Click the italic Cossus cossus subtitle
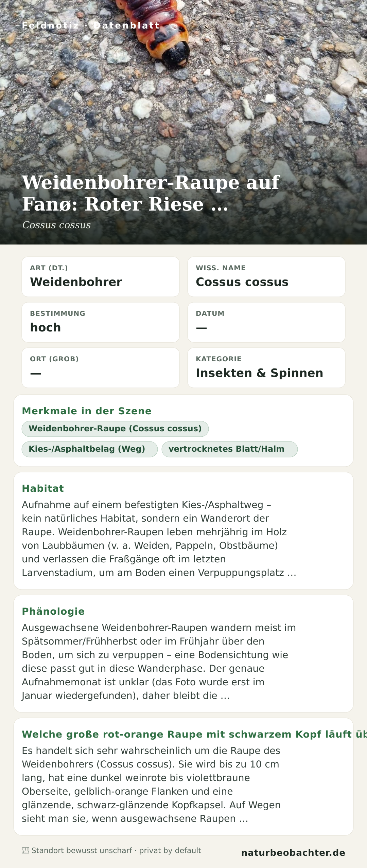This screenshot has height=868, width=367. 56,225
